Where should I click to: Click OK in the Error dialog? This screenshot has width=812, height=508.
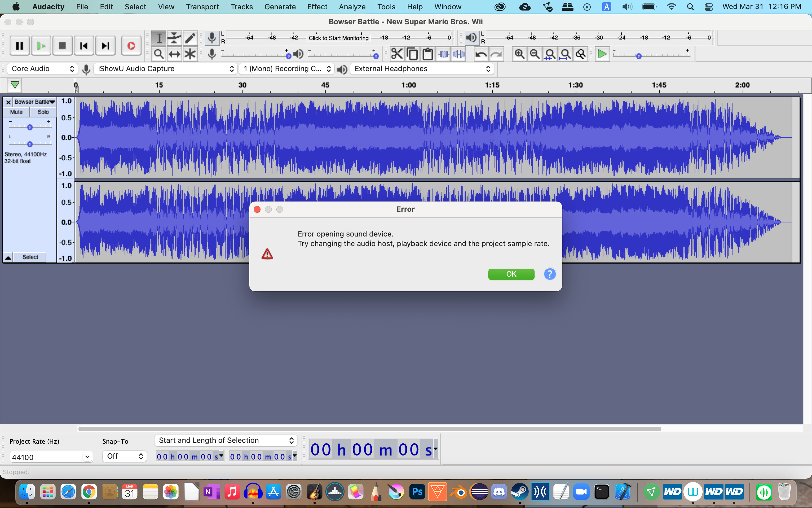pos(511,274)
